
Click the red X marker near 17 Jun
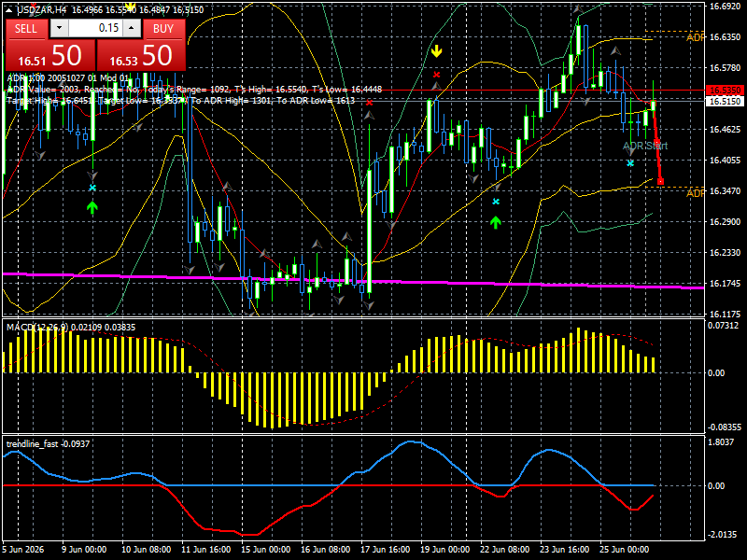coord(369,103)
